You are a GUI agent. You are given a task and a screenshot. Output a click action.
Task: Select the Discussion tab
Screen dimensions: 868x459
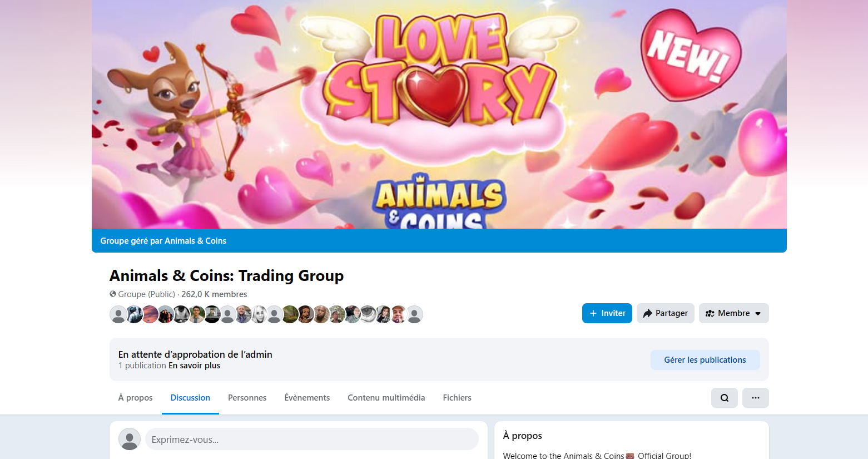[x=190, y=398]
